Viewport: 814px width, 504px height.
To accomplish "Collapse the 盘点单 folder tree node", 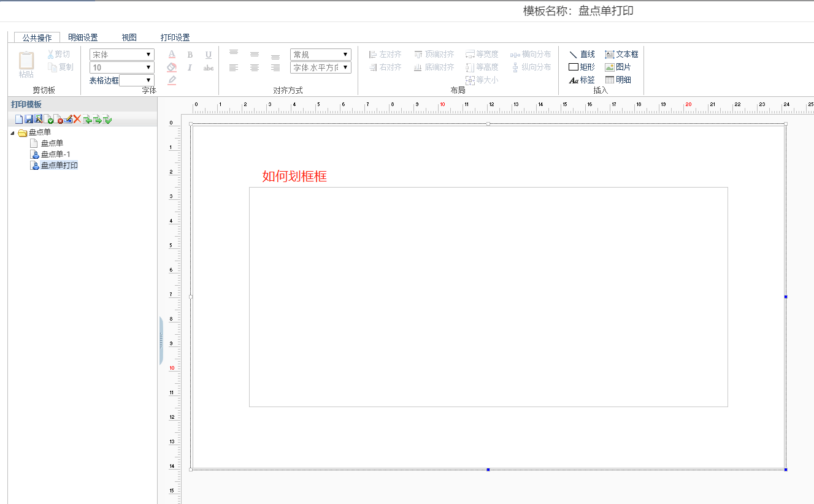I will 13,132.
